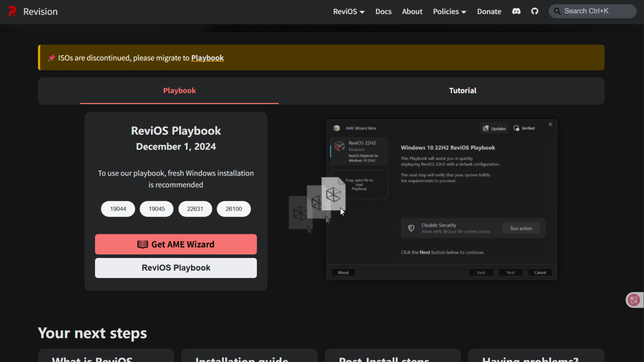Switch to the Playbook tab
The width and height of the screenshot is (644, 362).
pos(180,91)
